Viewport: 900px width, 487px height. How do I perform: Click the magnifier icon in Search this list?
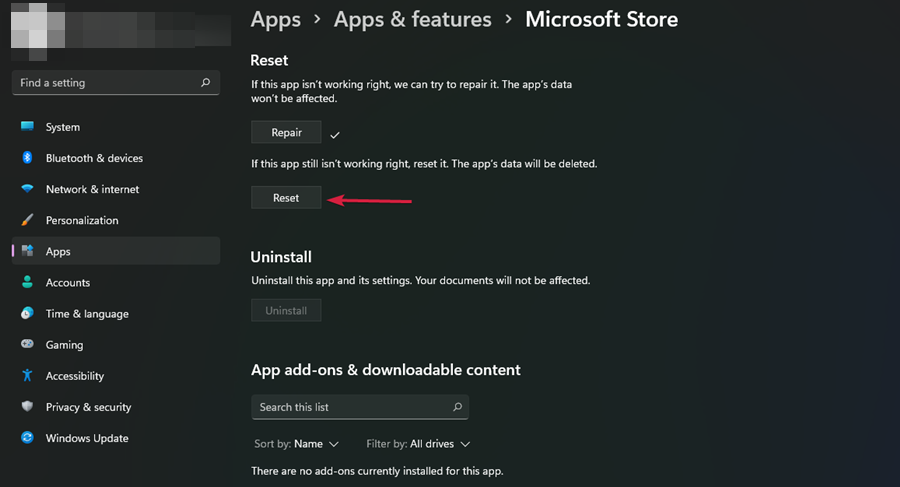[457, 407]
